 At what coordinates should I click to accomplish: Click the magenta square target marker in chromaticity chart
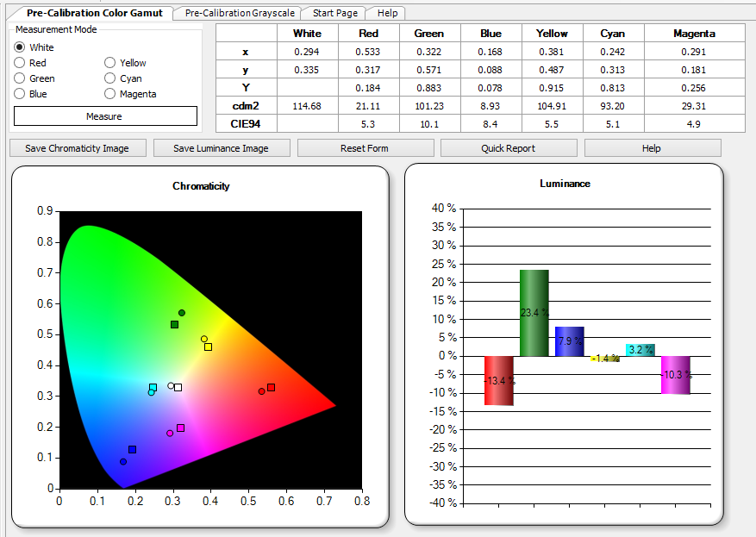click(181, 428)
